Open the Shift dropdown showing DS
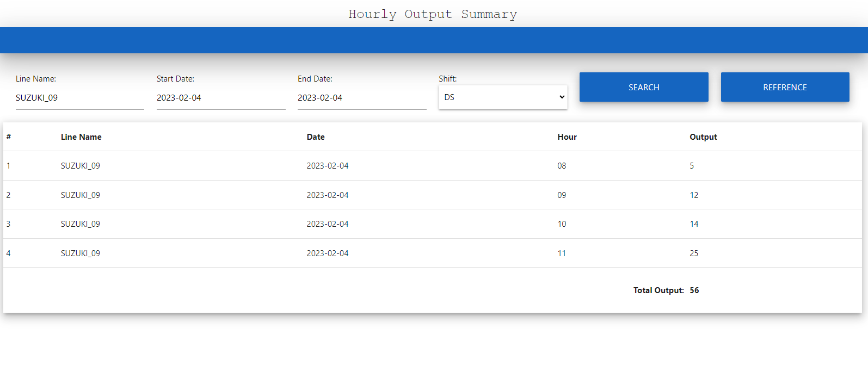 click(502, 97)
